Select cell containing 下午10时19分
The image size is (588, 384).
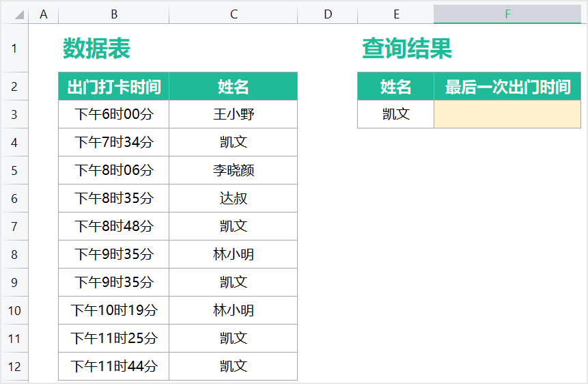click(114, 310)
